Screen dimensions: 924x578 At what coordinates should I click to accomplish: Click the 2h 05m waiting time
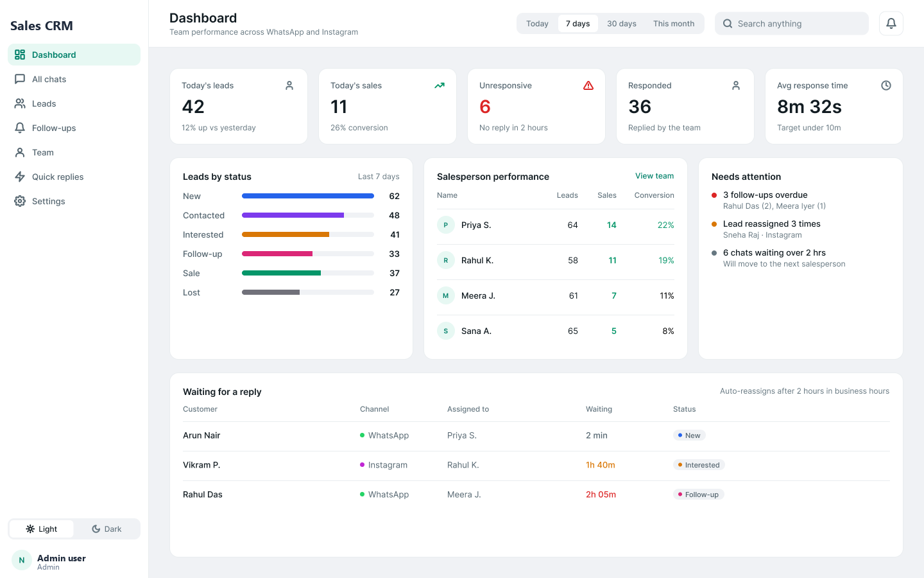[601, 495]
